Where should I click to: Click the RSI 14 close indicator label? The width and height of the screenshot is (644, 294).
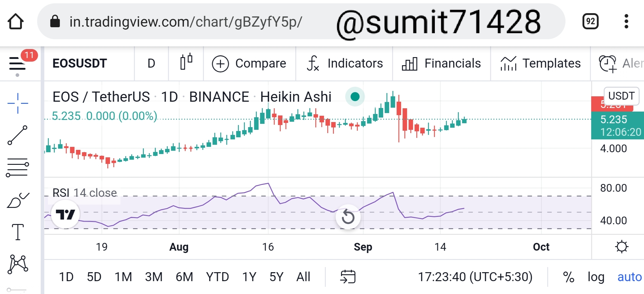[x=85, y=193]
